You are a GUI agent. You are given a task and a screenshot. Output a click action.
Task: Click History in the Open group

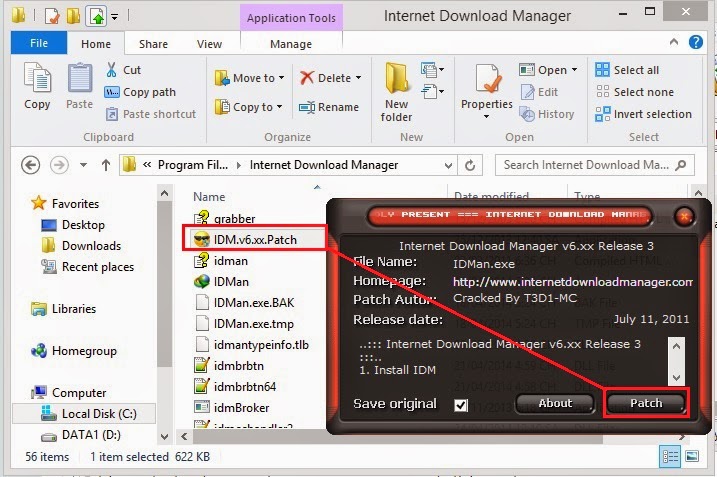click(x=547, y=114)
